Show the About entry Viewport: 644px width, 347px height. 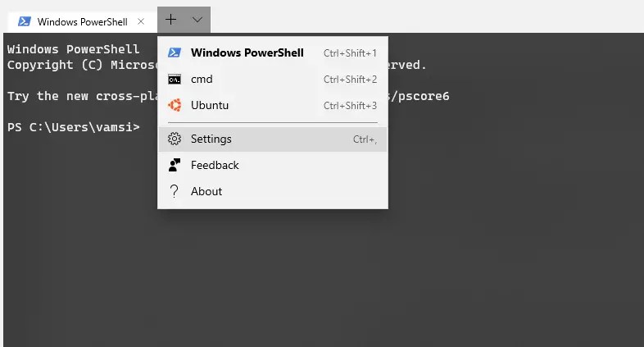[x=206, y=191]
